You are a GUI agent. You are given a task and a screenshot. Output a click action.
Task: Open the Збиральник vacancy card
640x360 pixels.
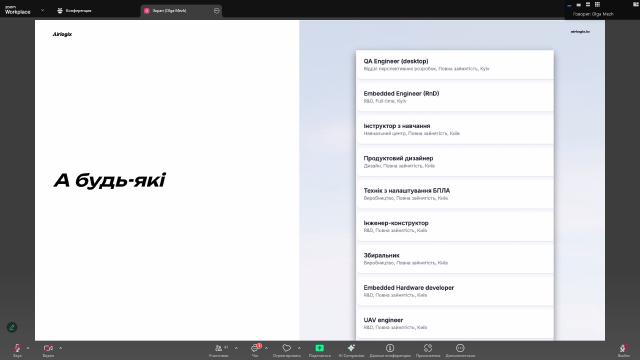click(455, 258)
